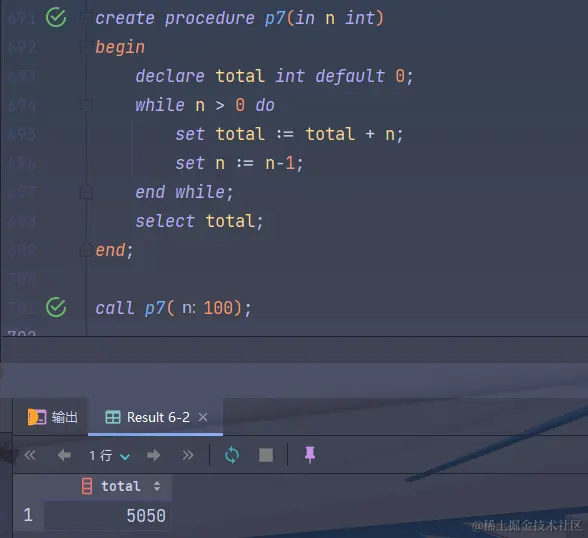Screen dimensions: 588x538
Task: Pin the Result 6-2 tab
Action: (310, 455)
